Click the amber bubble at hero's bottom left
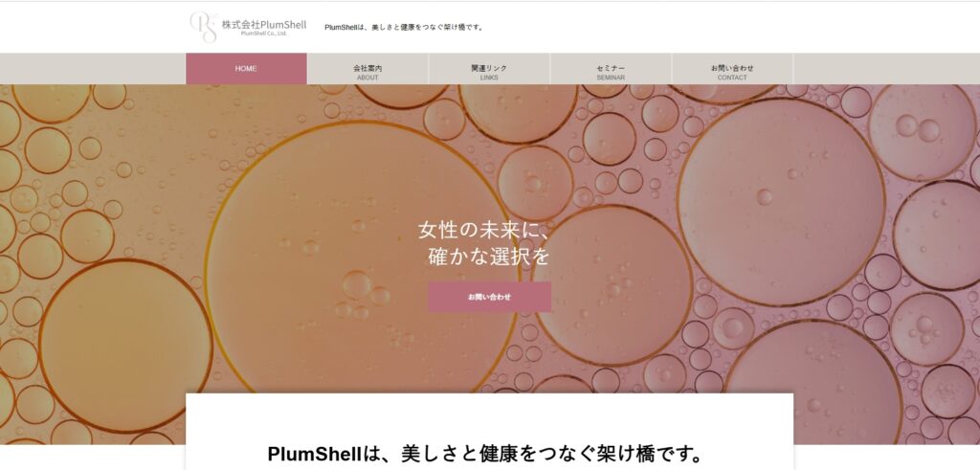 tap(126, 346)
